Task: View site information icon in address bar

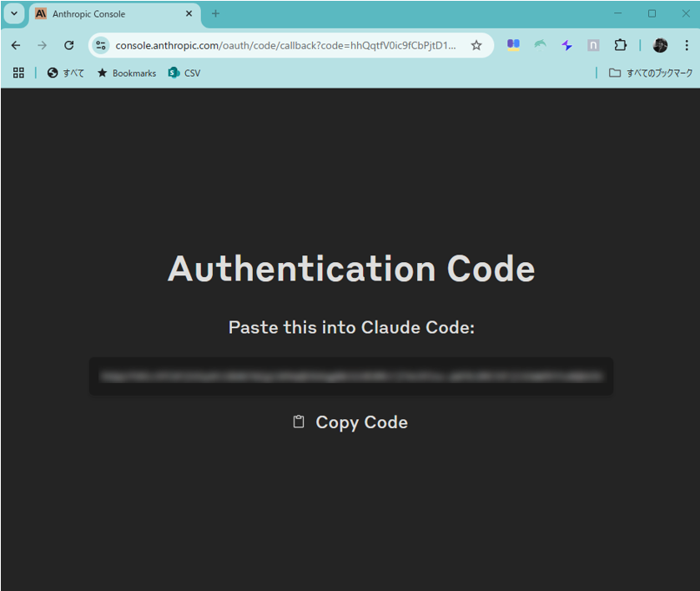Action: pyautogui.click(x=101, y=45)
